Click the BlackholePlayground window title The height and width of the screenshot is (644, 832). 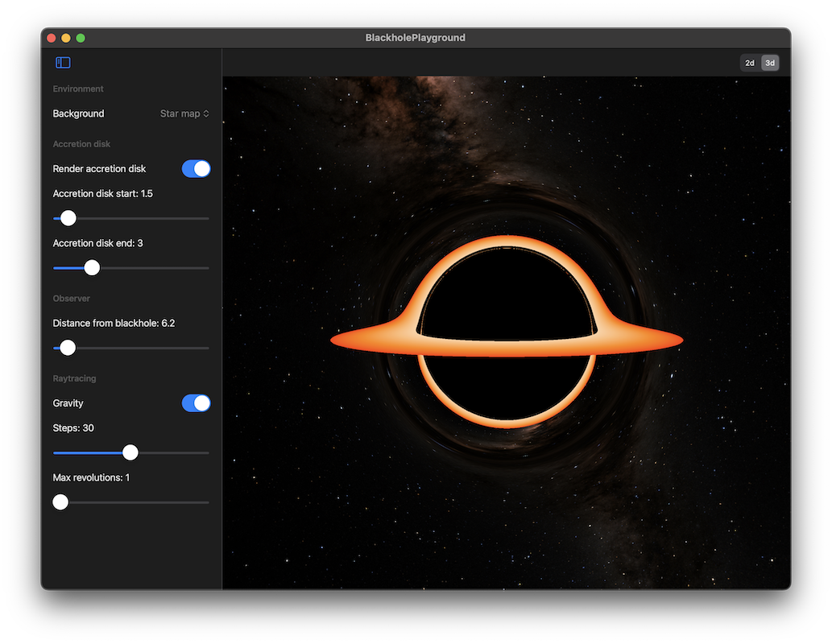(x=416, y=38)
